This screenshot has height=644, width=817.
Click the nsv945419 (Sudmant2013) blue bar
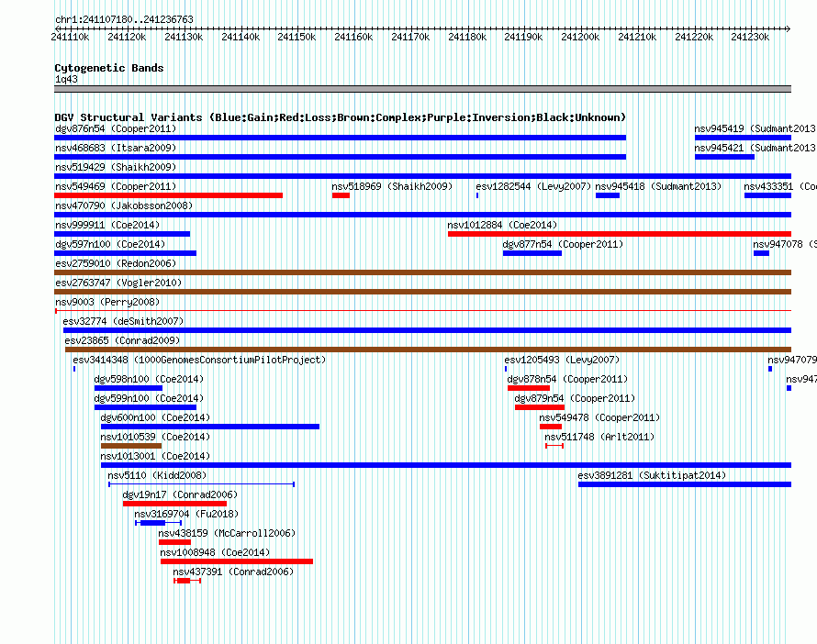(743, 138)
